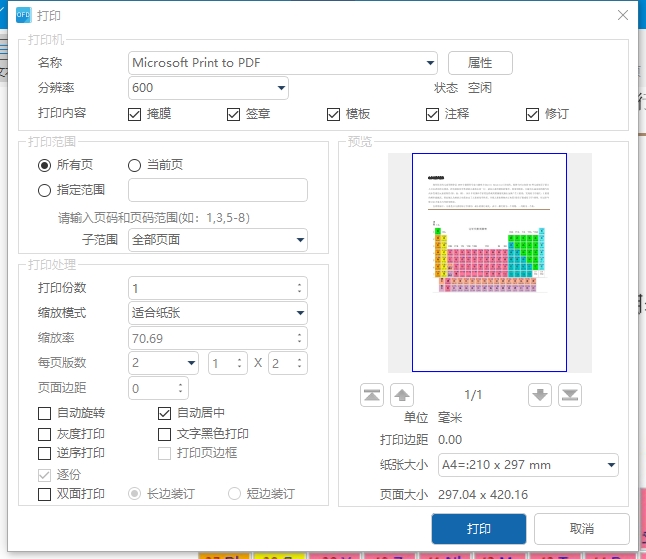646x559 pixels.
Task: Choose the 指定范围 radio option
Action: pos(44,190)
